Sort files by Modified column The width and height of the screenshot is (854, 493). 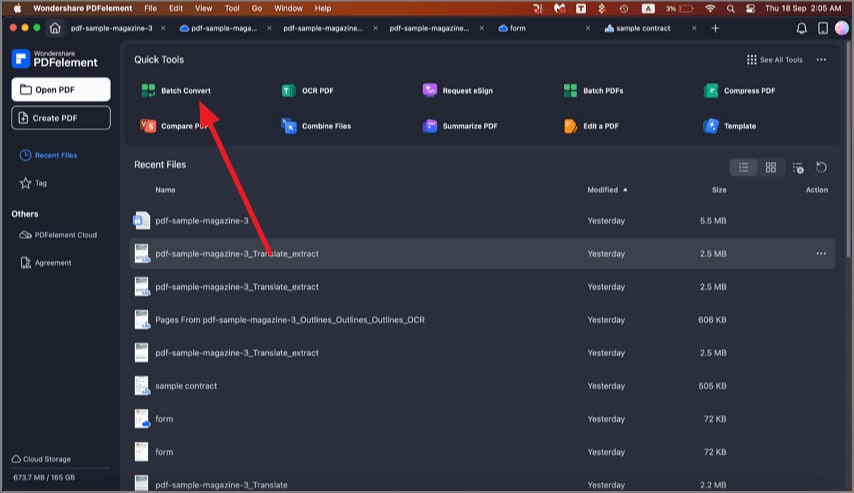(x=607, y=190)
